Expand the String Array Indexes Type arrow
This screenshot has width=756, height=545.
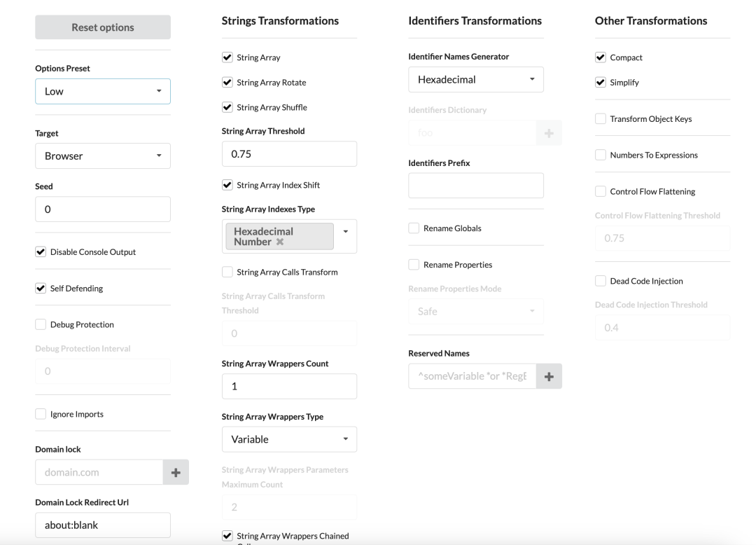345,230
